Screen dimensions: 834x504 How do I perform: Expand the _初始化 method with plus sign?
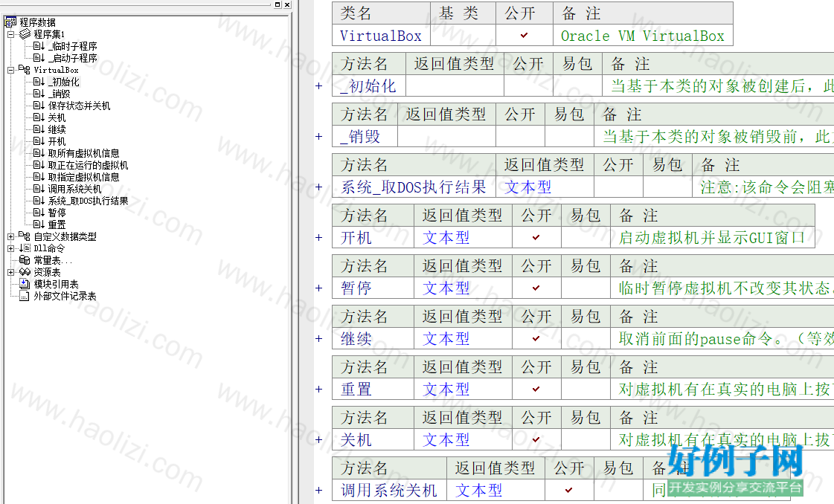[x=319, y=86]
